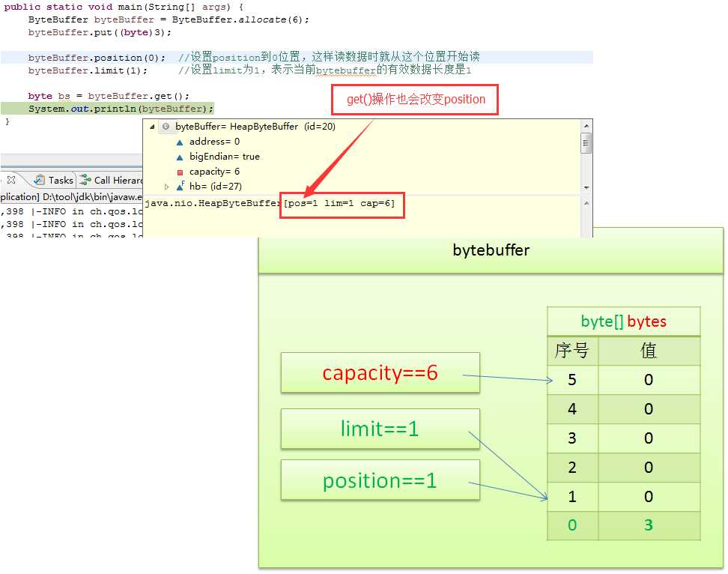Click the byteBuffer.position(0) statement
The width and height of the screenshot is (728, 574).
97,58
